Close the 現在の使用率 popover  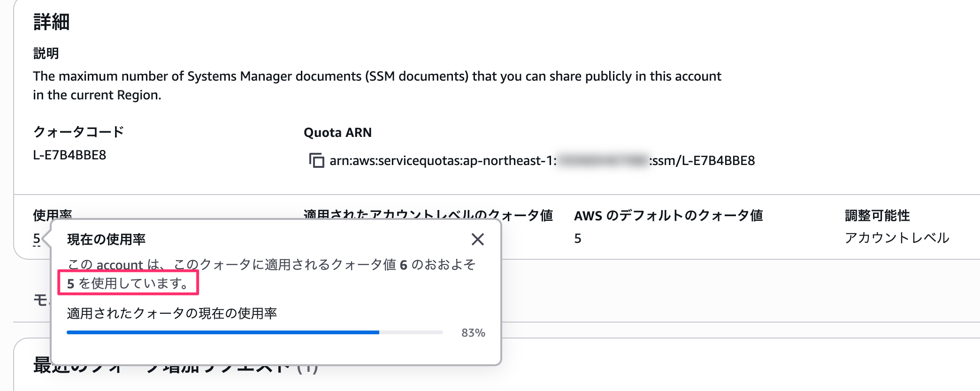[477, 240]
